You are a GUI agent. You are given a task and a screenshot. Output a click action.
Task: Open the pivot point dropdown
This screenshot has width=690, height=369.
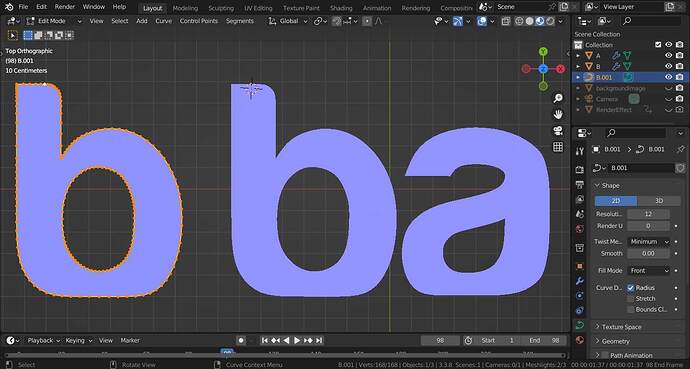319,21
